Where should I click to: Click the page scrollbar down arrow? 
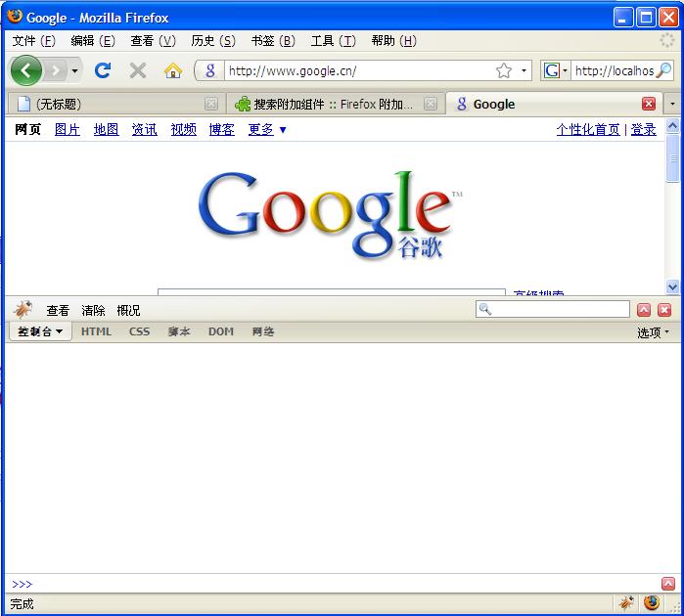[672, 286]
